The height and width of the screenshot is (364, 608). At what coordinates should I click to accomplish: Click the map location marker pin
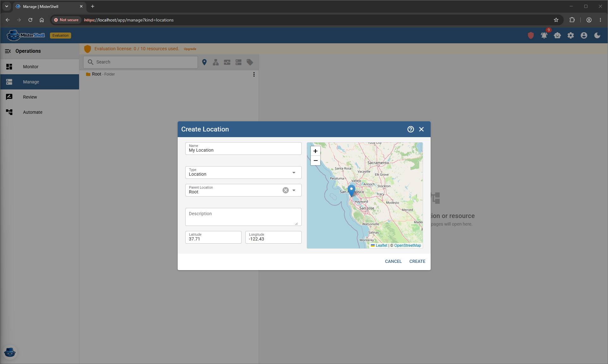click(x=351, y=191)
